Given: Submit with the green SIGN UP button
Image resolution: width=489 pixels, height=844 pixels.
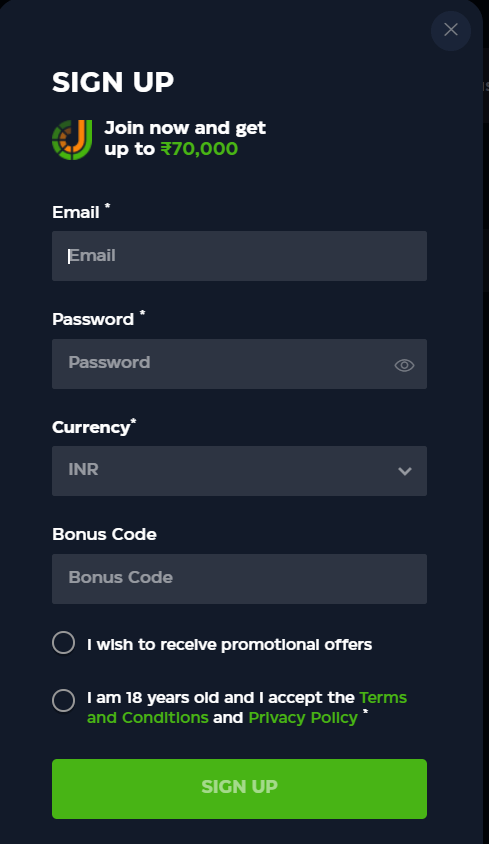Looking at the screenshot, I should pos(239,789).
